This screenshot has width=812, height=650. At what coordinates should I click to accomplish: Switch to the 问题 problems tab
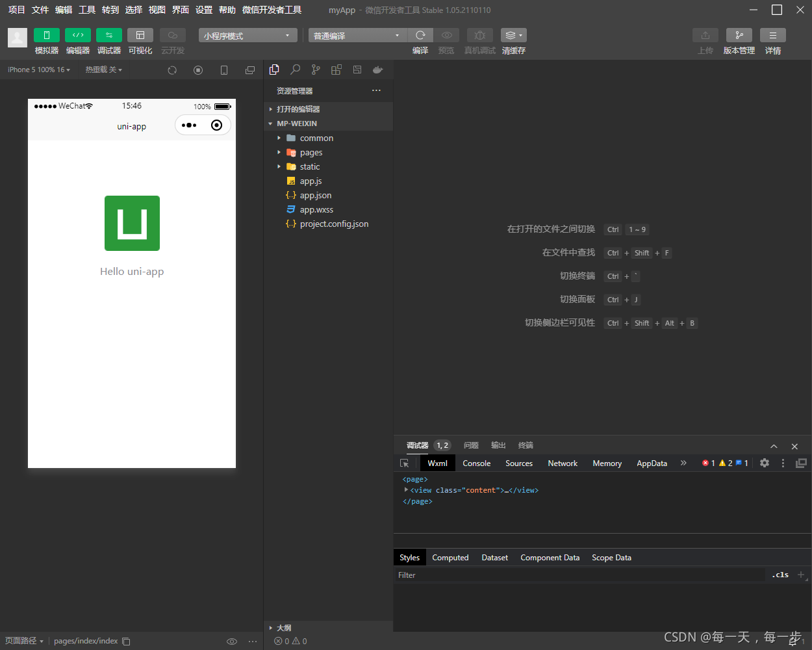[x=471, y=445]
